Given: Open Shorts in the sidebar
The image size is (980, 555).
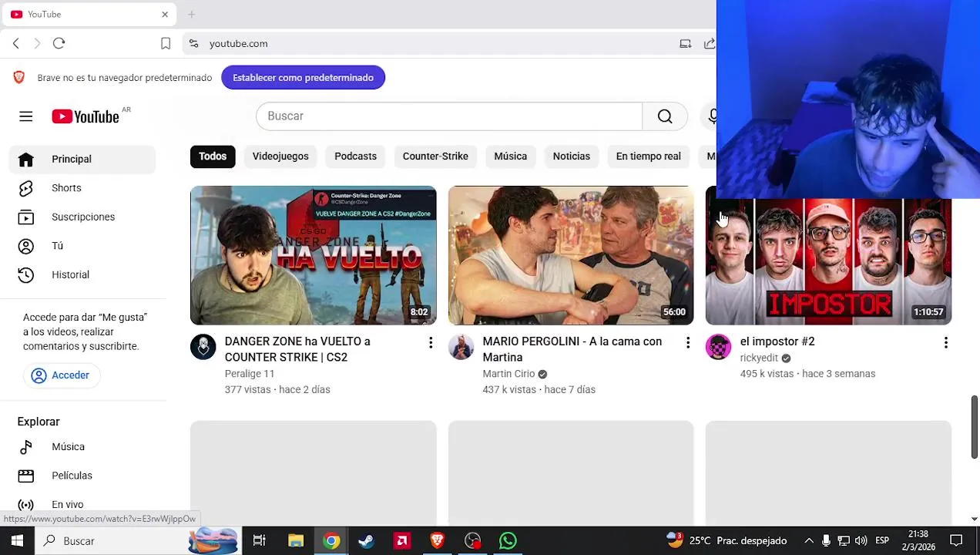Looking at the screenshot, I should pyautogui.click(x=82, y=188).
